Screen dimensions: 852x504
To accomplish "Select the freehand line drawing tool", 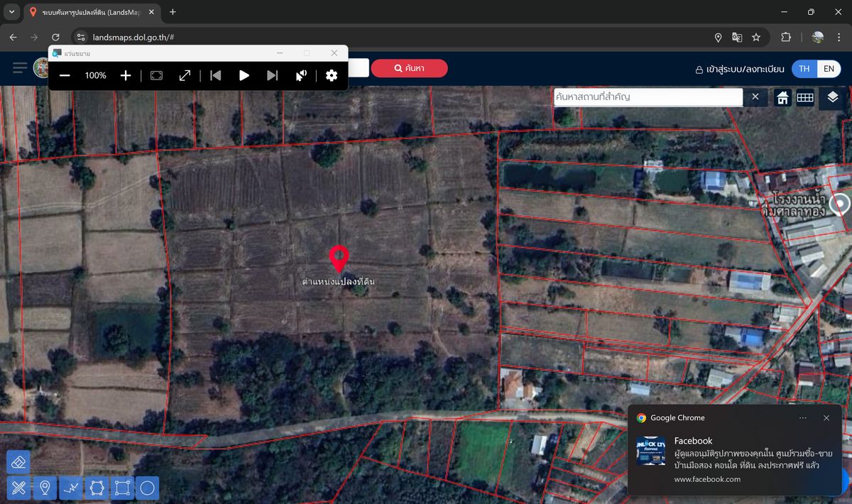I will [x=70, y=488].
